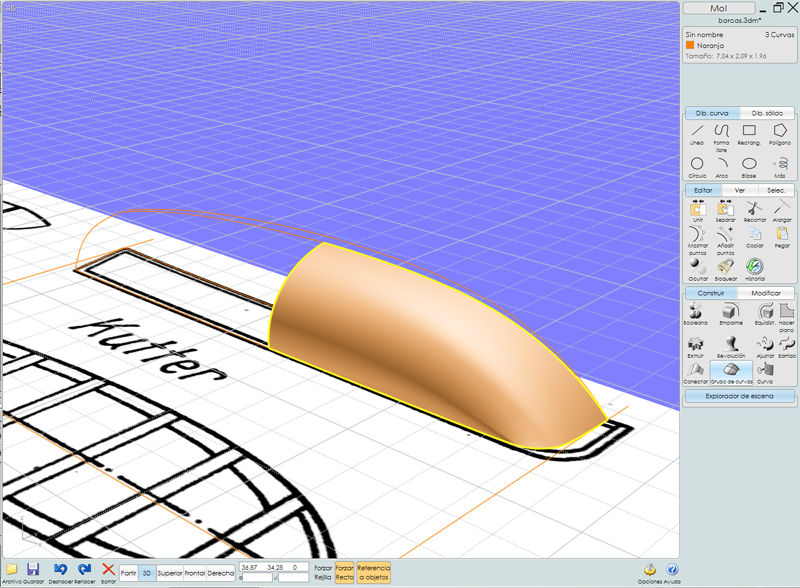The width and height of the screenshot is (800, 588).
Task: Click Añadir puntos add points
Action: (725, 240)
